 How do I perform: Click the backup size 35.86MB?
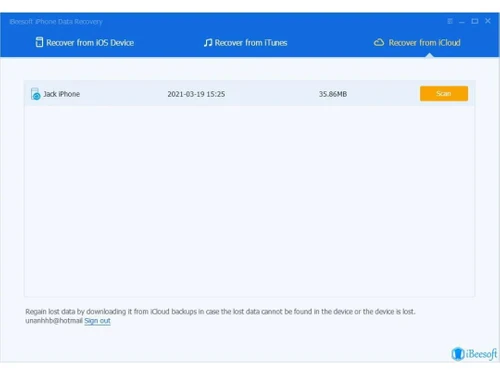pyautogui.click(x=333, y=94)
